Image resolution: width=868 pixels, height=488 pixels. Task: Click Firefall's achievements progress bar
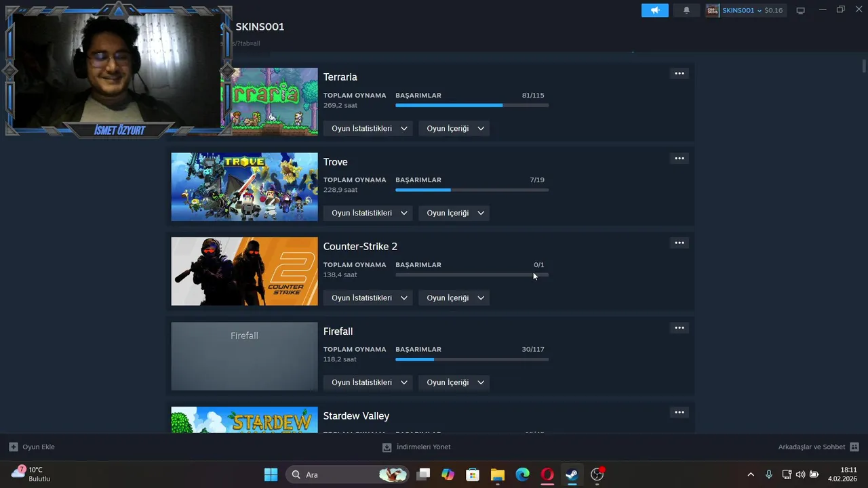click(472, 359)
